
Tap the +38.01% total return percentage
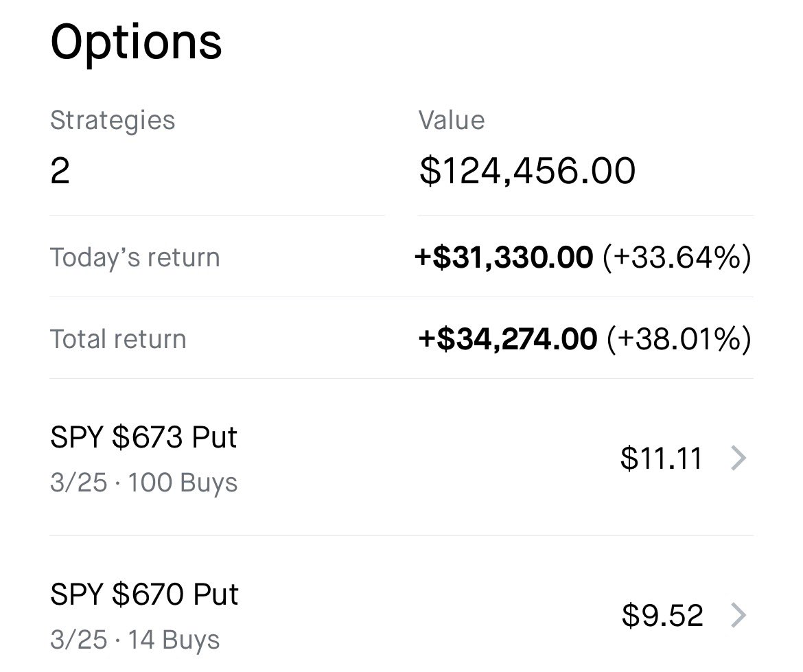click(679, 339)
